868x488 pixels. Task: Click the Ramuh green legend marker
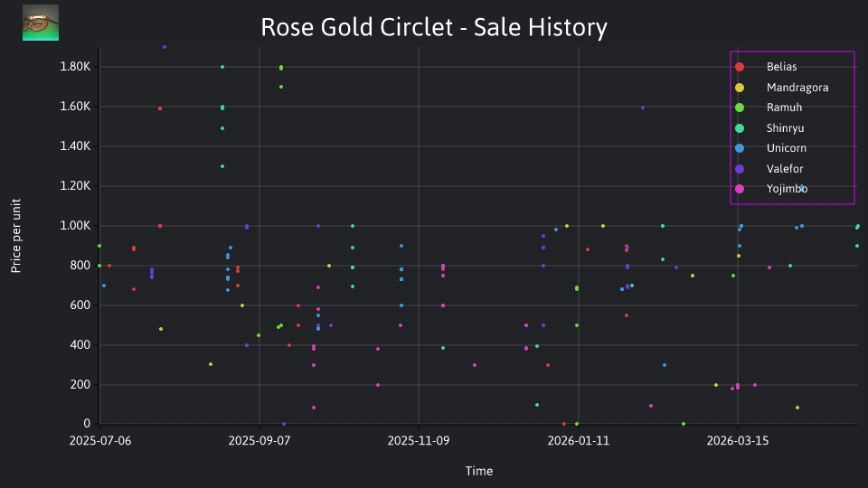coord(740,108)
